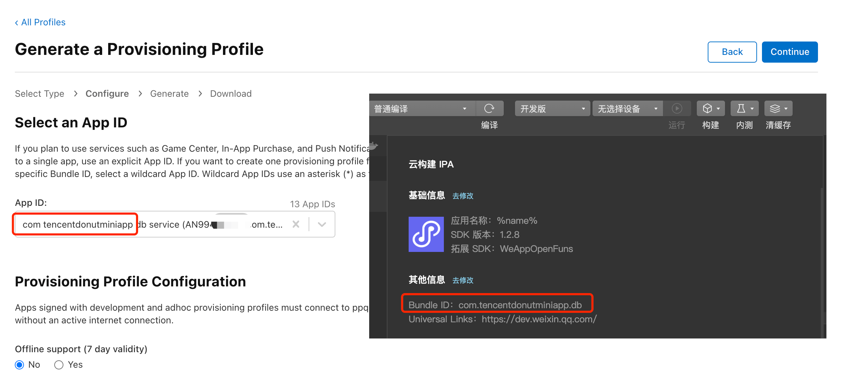The image size is (868, 380).
Task: Select the Yes offline support radio
Action: [x=59, y=365]
